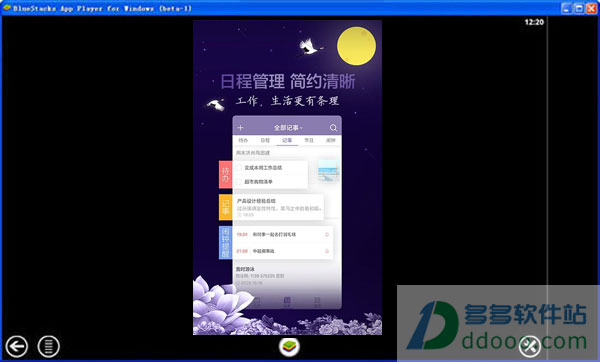600x362 pixels.
Task: Open the 19:20 alarm reminder row
Action: (x=283, y=234)
